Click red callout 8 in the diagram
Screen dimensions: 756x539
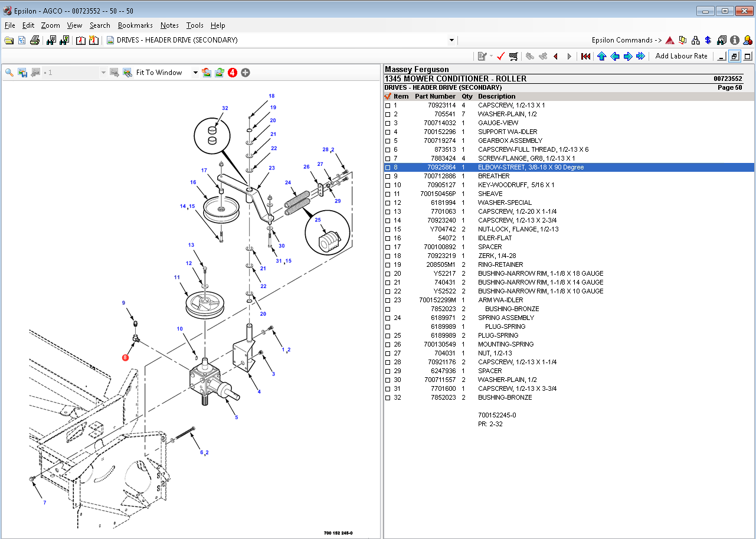125,357
